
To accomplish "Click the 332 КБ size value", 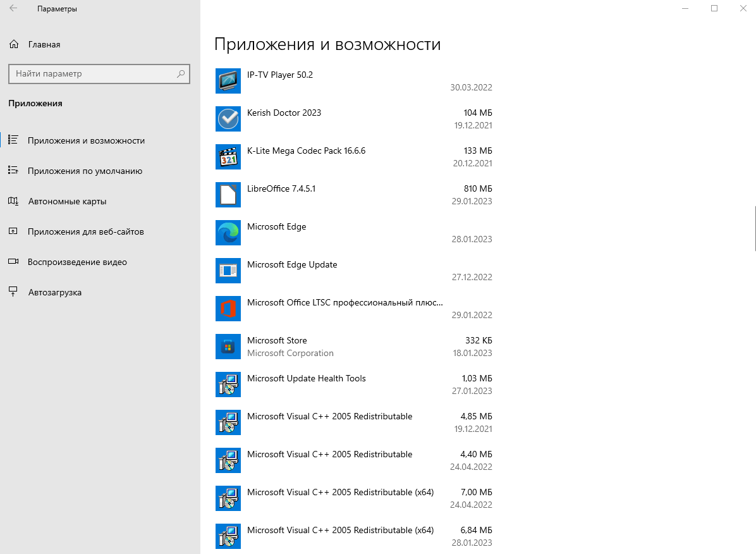I will pos(479,341).
